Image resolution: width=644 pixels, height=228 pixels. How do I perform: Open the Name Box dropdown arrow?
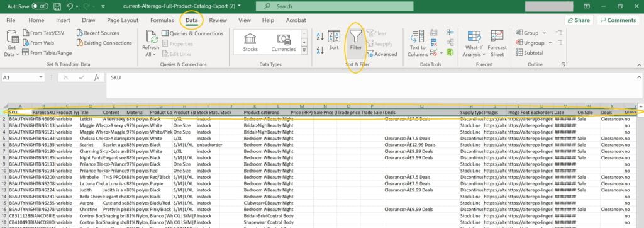41,77
